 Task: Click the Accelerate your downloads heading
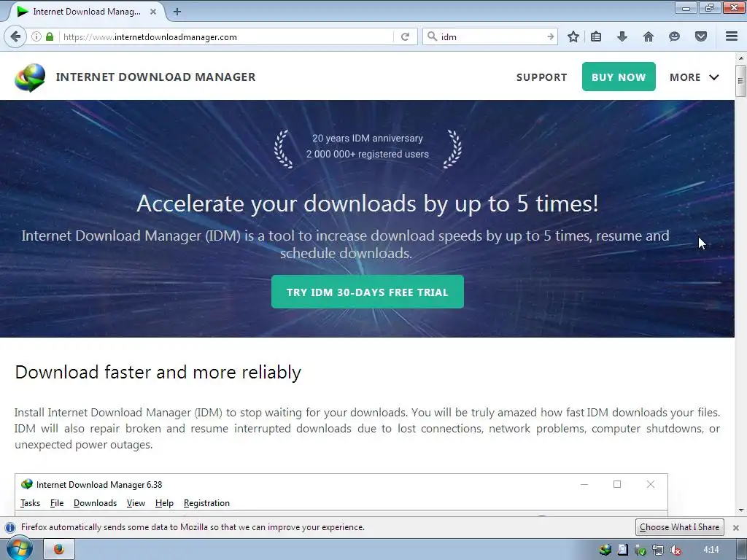click(x=368, y=203)
